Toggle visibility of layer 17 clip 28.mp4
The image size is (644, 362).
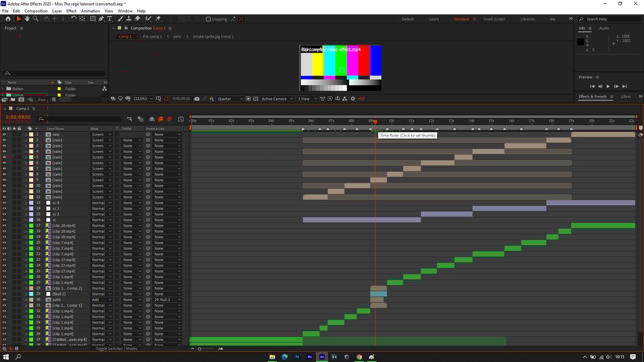tap(4, 225)
